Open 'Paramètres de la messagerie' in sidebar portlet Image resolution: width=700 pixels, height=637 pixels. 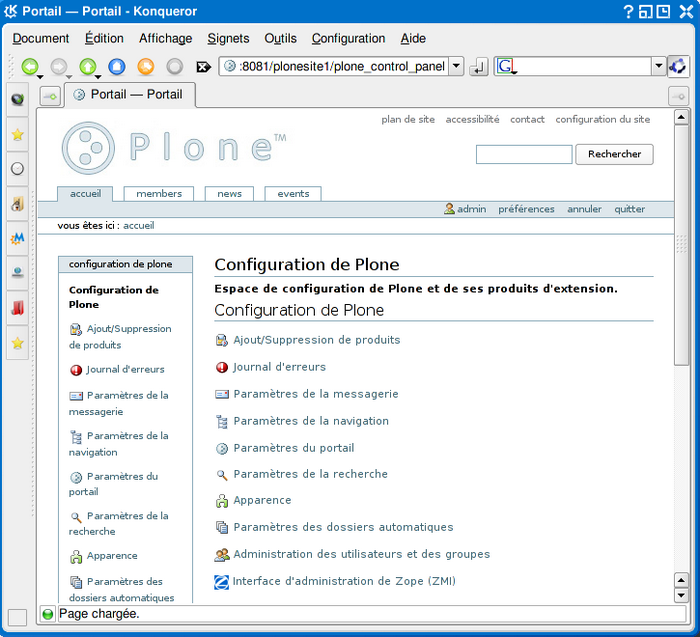(x=119, y=404)
